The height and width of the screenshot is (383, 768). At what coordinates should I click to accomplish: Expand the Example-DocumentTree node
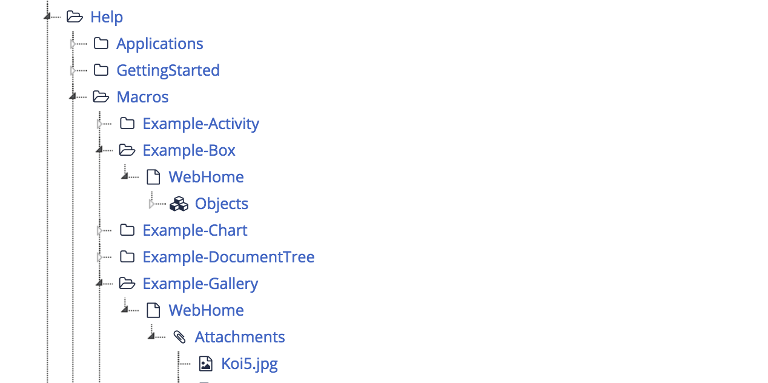(99, 257)
